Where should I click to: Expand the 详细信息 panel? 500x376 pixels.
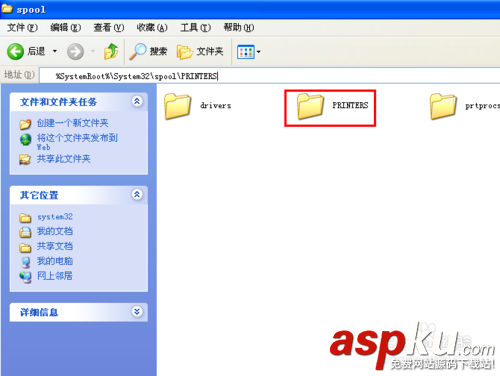[x=137, y=312]
